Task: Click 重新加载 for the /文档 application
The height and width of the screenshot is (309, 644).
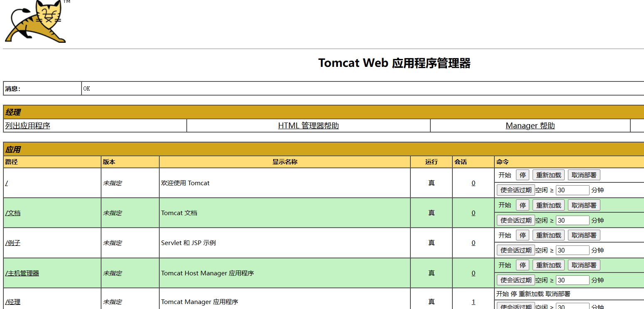Action: [x=548, y=205]
